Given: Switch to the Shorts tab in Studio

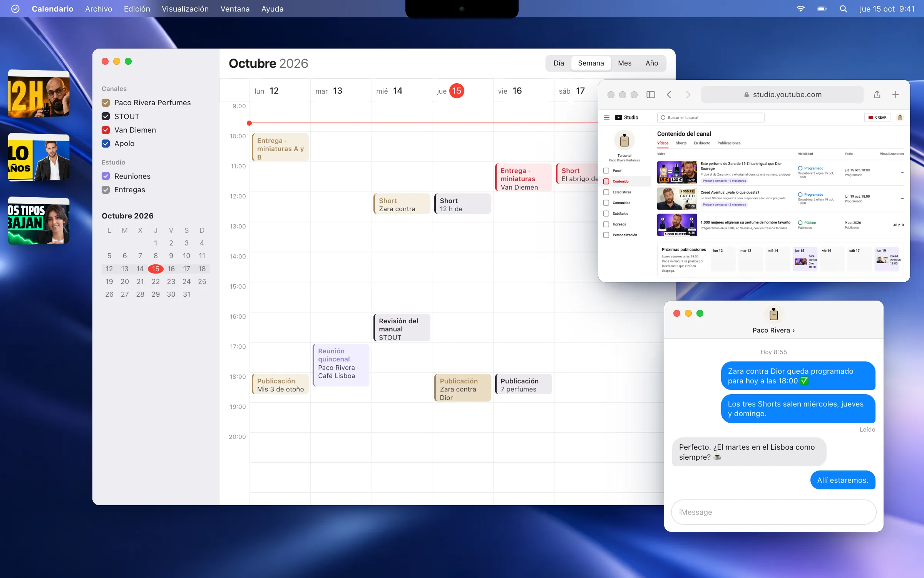Looking at the screenshot, I should (x=681, y=143).
